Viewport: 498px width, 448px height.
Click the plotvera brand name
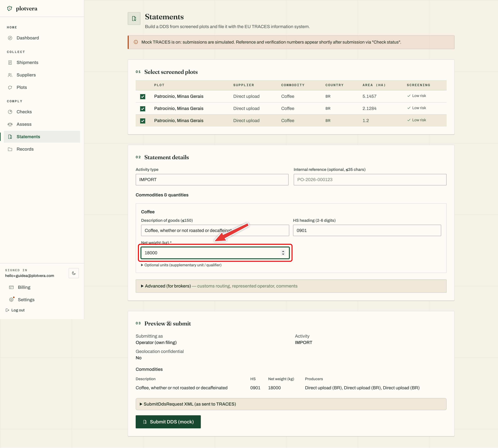point(27,9)
